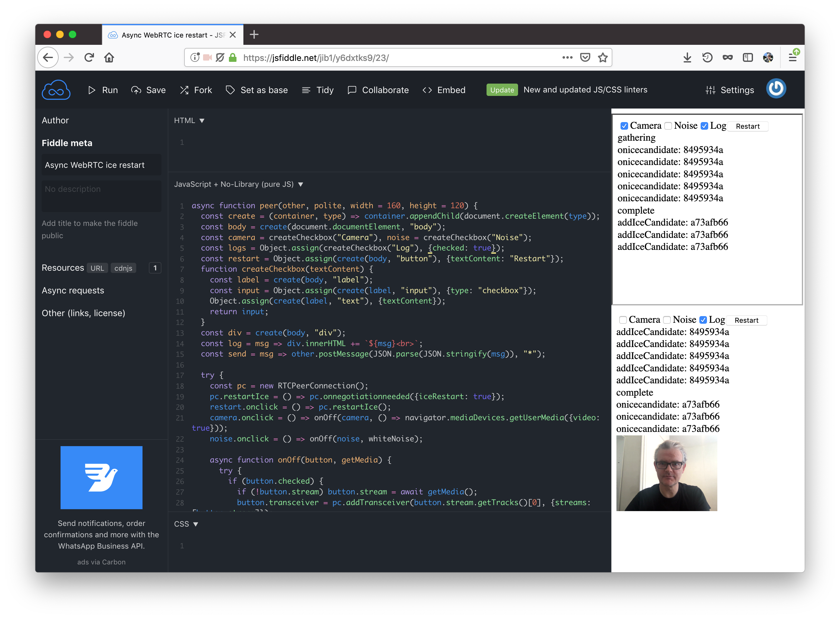Expand the HTML panel dropdown
The height and width of the screenshot is (619, 840).
[189, 120]
